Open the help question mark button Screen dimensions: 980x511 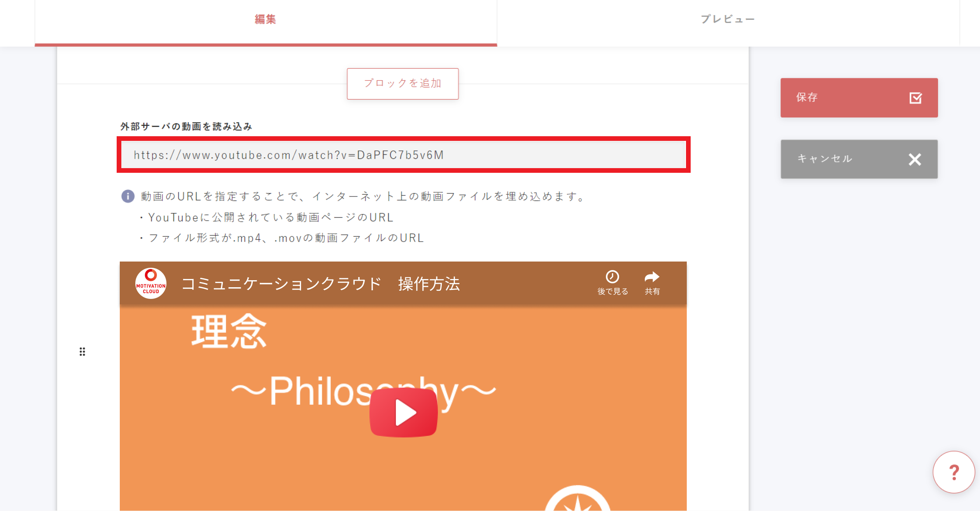coord(954,472)
